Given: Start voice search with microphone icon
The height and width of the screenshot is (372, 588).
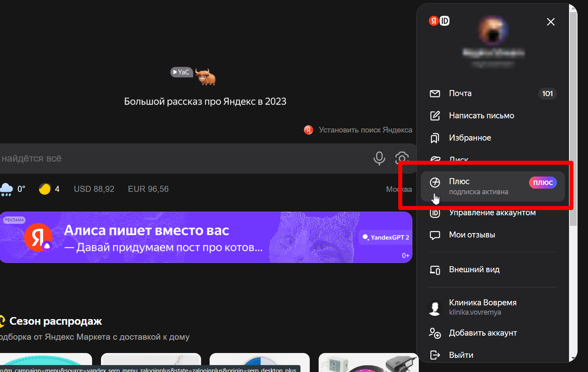Looking at the screenshot, I should pyautogui.click(x=379, y=158).
